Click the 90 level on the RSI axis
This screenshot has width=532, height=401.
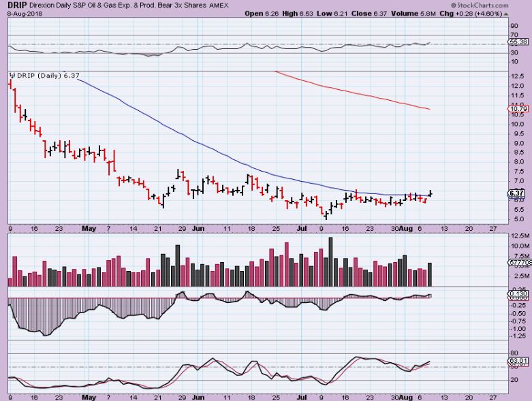(x=514, y=26)
